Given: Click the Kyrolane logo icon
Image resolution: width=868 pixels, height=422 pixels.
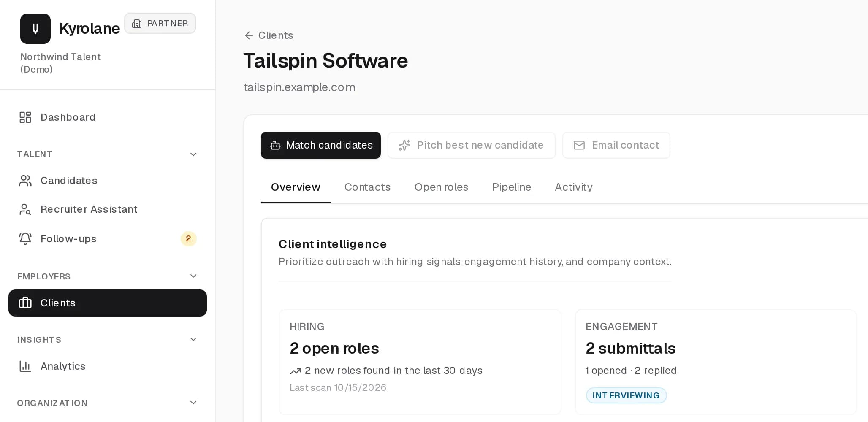Looking at the screenshot, I should (35, 29).
